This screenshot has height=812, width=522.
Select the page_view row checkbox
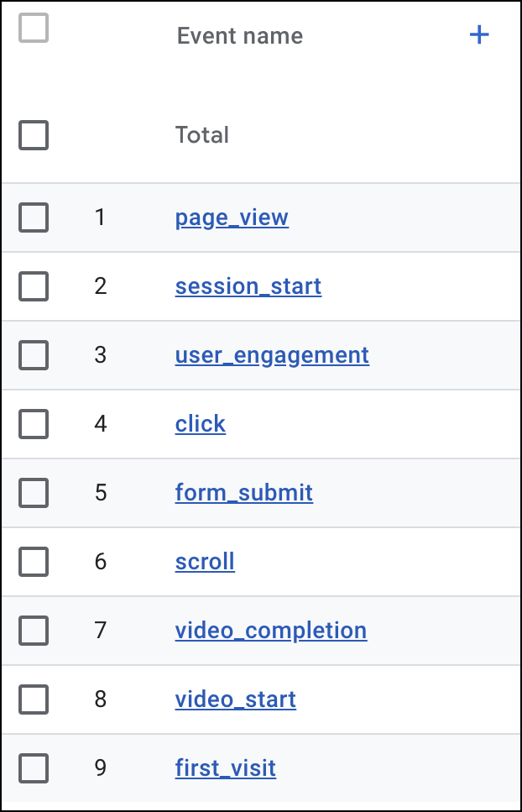[34, 217]
